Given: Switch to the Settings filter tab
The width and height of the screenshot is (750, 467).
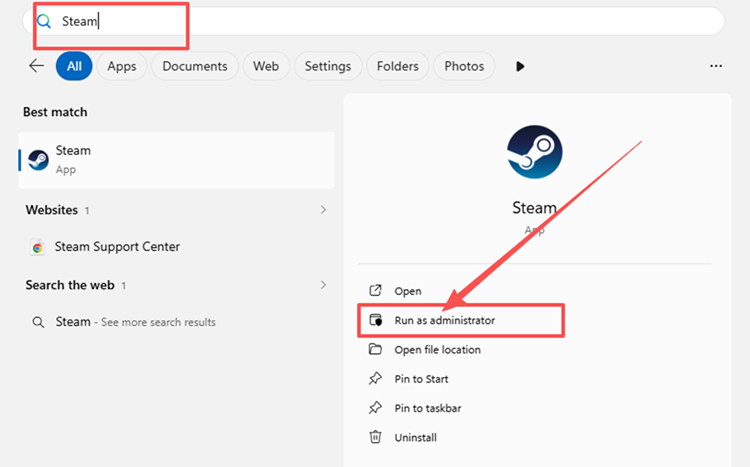Looking at the screenshot, I should pyautogui.click(x=328, y=66).
